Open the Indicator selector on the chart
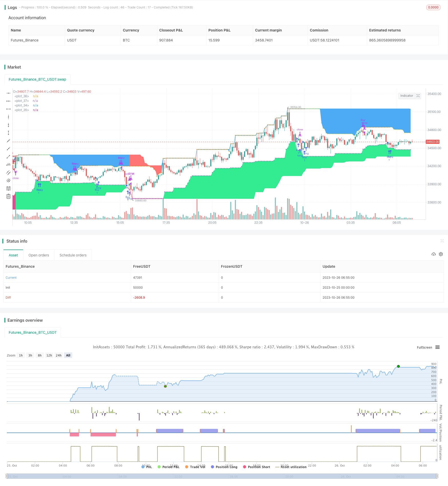The height and width of the screenshot is (486, 448). [x=407, y=96]
